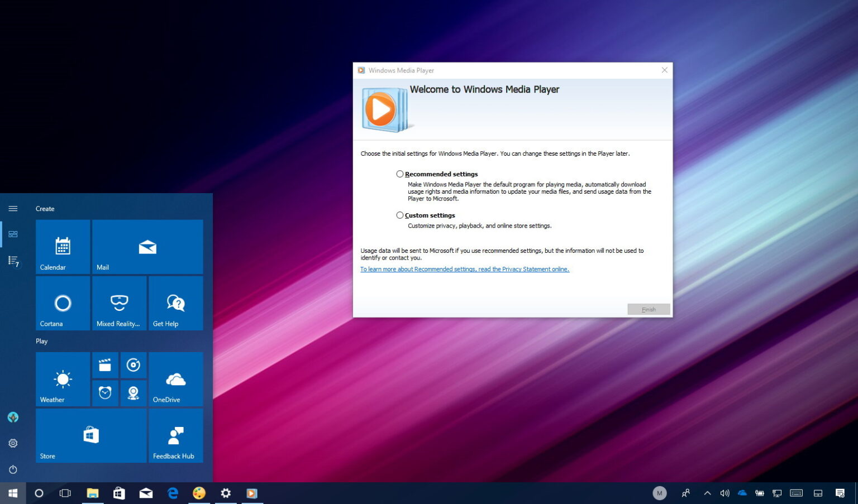Open the Mixed Reality Portal tile
Screen dimensions: 858x504
coord(119,303)
